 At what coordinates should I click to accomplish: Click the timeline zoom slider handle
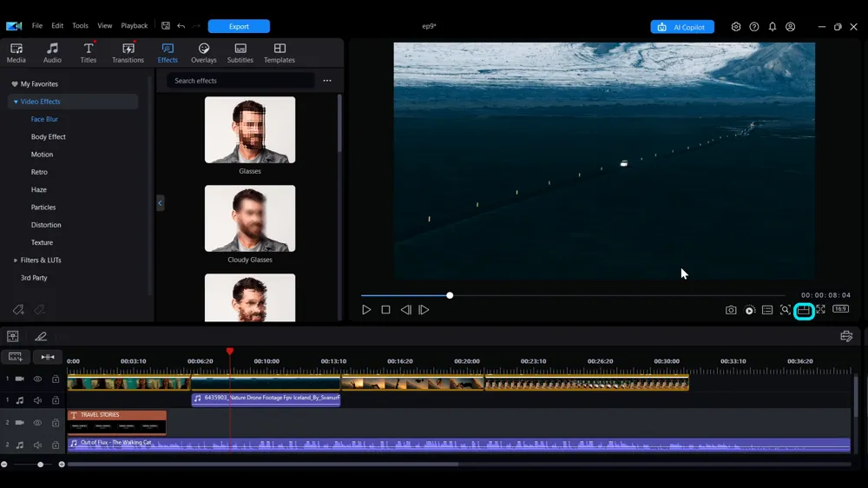pyautogui.click(x=41, y=465)
